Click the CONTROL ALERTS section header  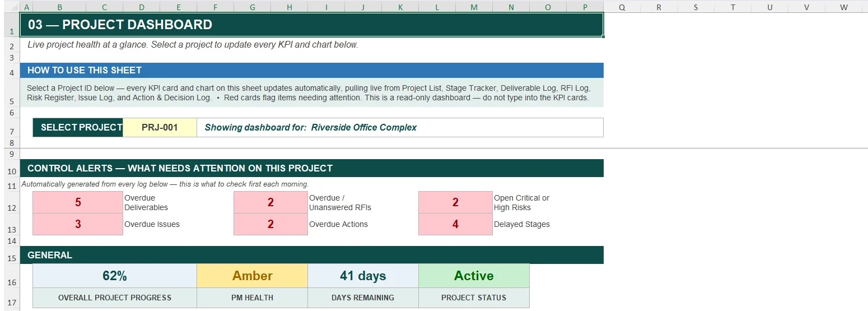click(311, 168)
